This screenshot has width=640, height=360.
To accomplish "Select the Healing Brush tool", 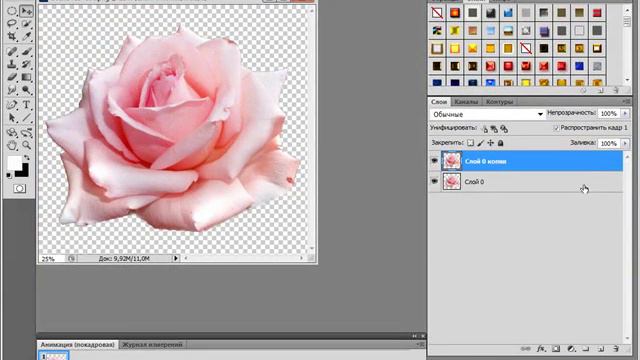I will [x=12, y=51].
